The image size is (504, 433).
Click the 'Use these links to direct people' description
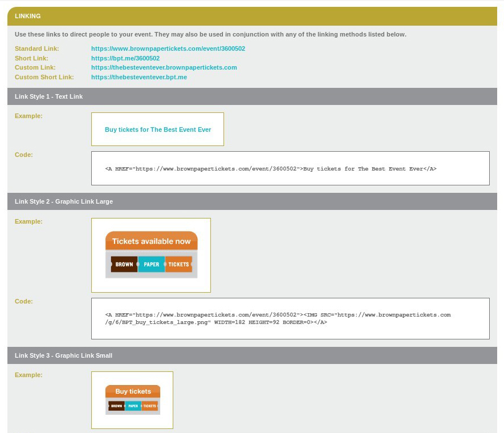[x=210, y=34]
